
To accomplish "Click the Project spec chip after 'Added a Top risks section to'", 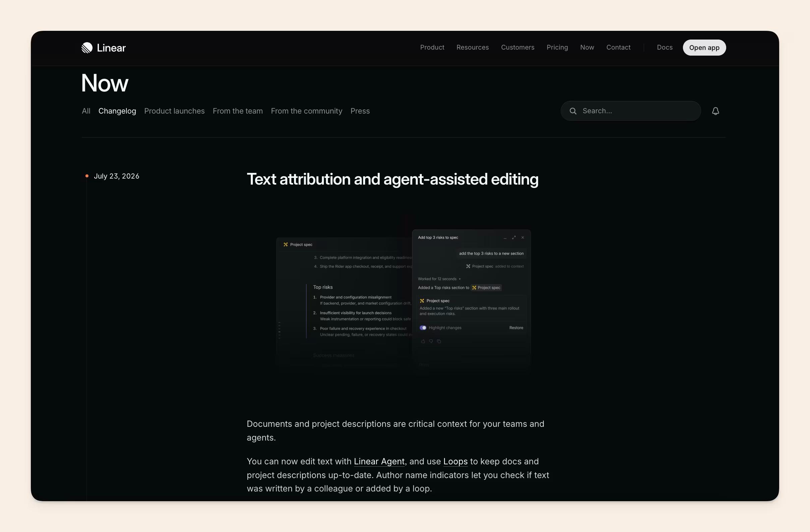I will pos(486,288).
